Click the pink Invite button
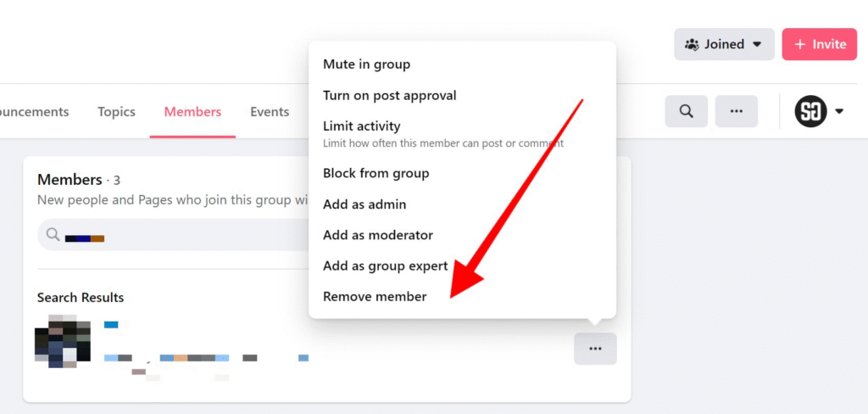Viewport: 868px width, 414px height. point(820,44)
